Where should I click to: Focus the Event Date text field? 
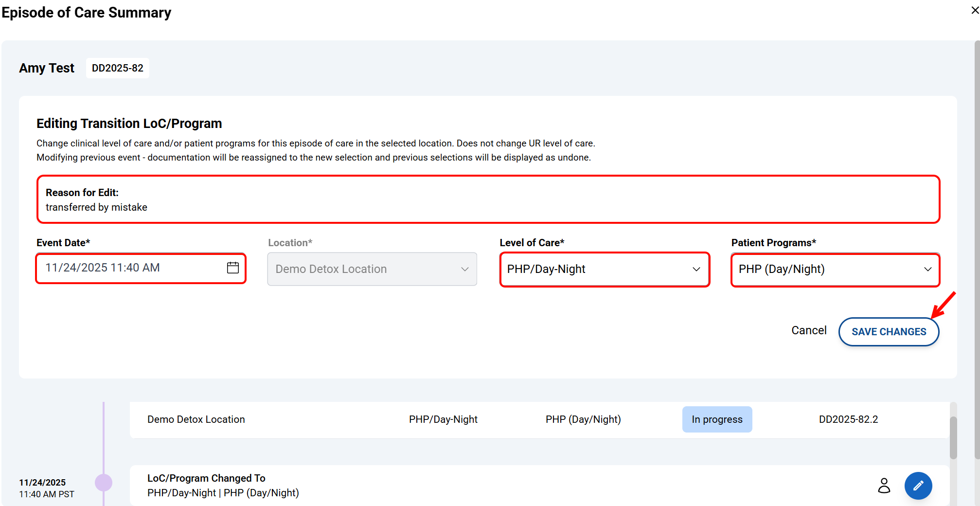tap(131, 268)
